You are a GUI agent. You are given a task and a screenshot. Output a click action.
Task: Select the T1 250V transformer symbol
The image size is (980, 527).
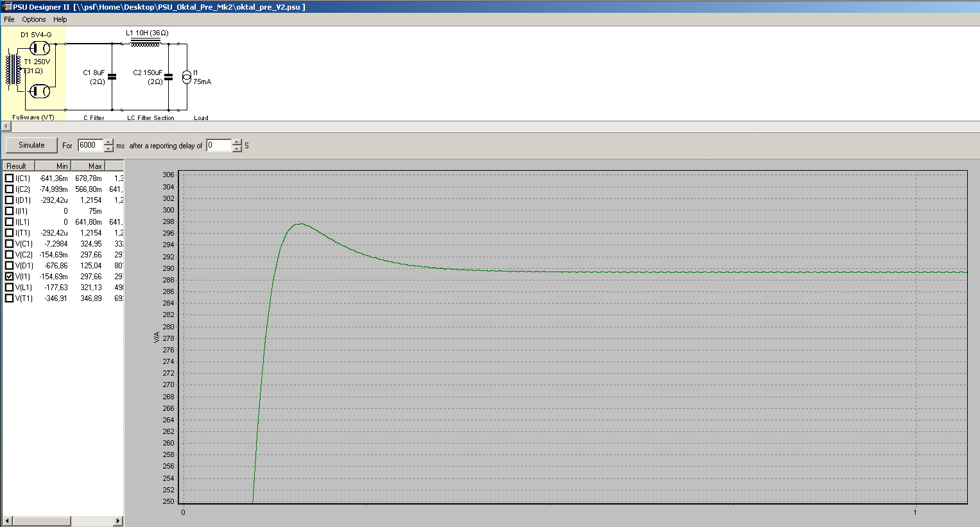[13, 70]
